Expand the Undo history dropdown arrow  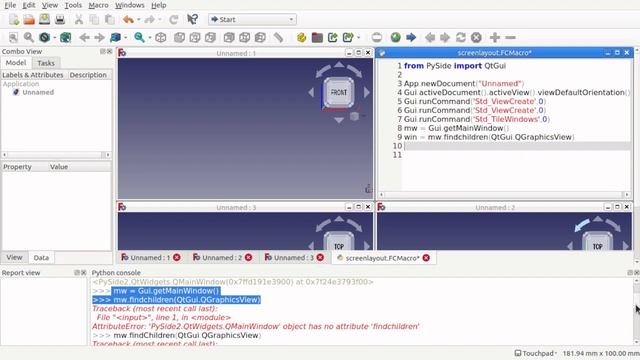coord(138,20)
